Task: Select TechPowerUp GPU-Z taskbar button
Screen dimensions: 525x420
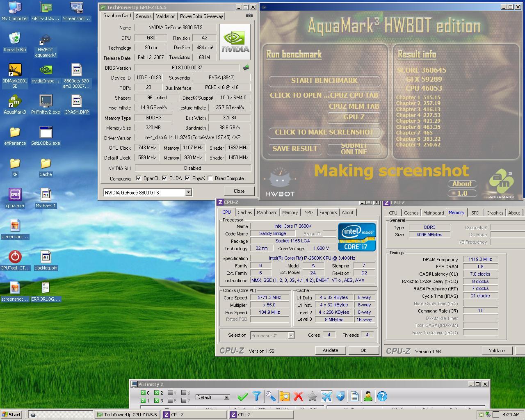Action: click(x=128, y=415)
